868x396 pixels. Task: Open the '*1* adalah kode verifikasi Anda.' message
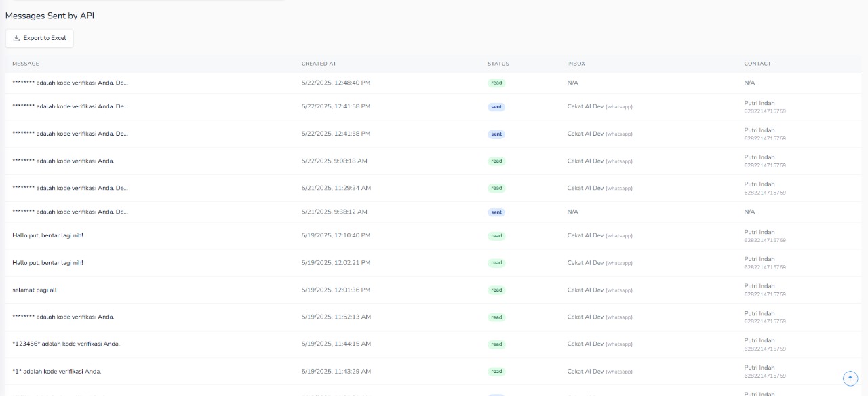pyautogui.click(x=57, y=372)
